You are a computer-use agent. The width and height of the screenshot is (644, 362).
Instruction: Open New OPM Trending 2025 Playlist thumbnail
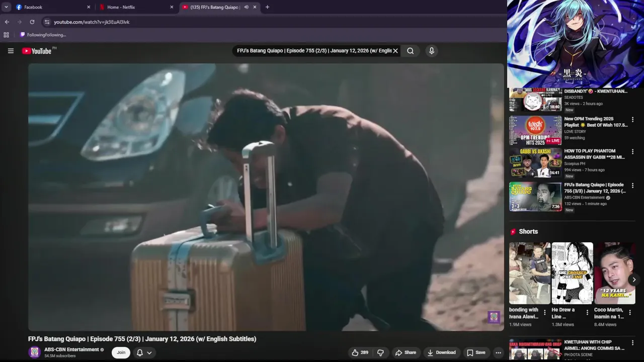535,131
